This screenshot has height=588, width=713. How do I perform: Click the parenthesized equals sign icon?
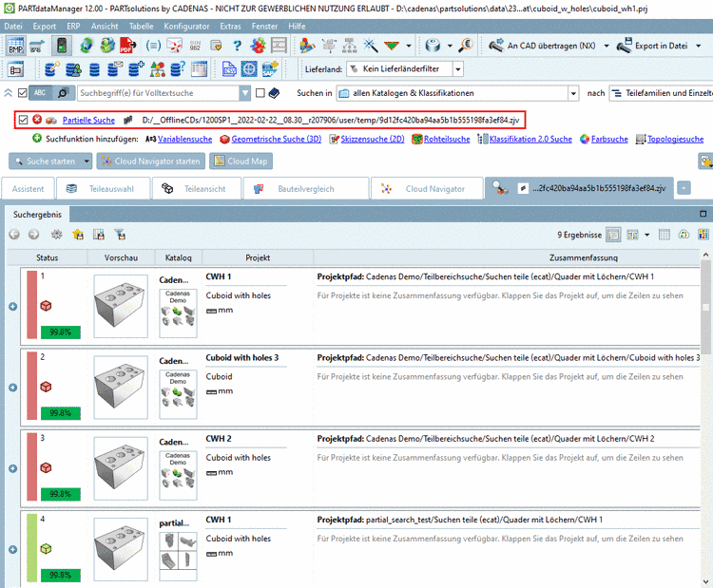click(x=153, y=46)
